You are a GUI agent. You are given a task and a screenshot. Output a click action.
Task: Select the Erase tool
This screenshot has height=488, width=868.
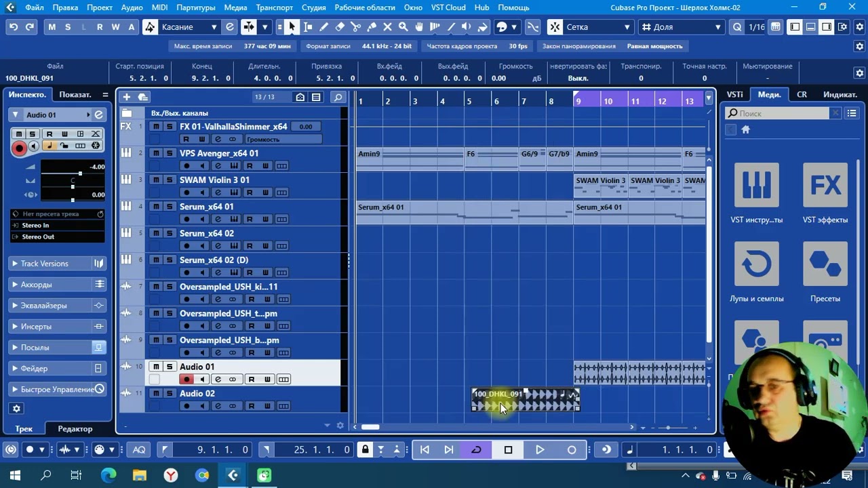click(x=340, y=27)
